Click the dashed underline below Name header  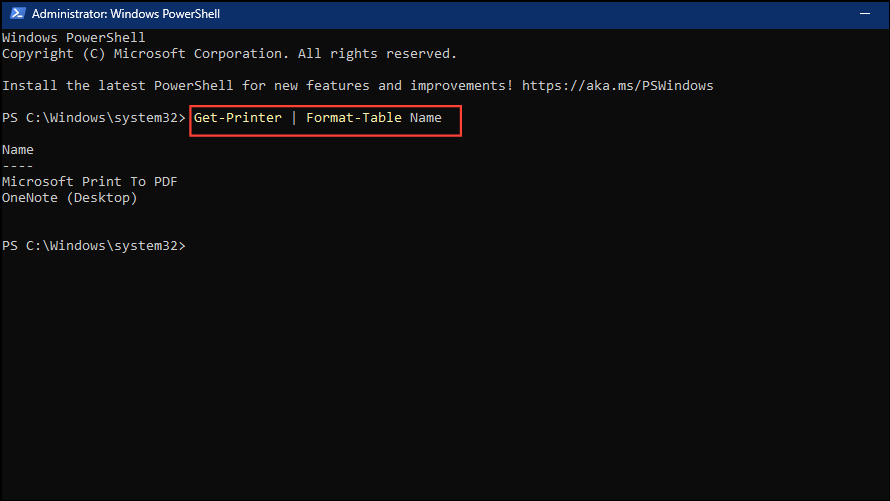tap(18, 166)
